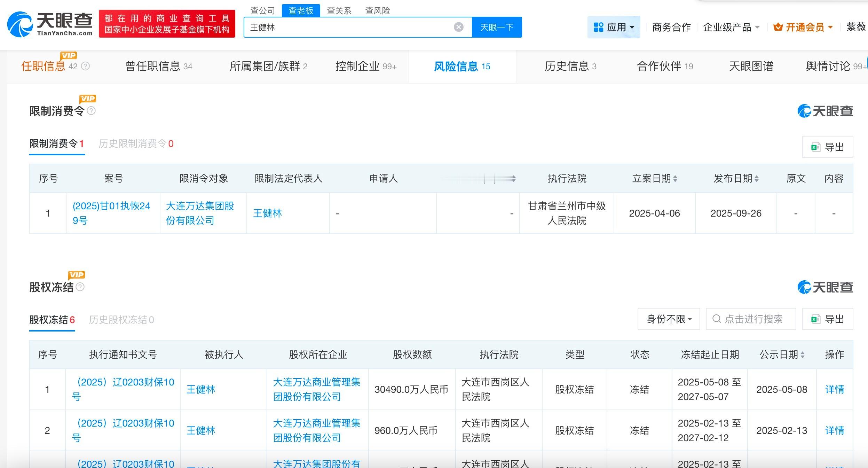Open the 天眼图谱 tab
The image size is (868, 468).
[751, 66]
